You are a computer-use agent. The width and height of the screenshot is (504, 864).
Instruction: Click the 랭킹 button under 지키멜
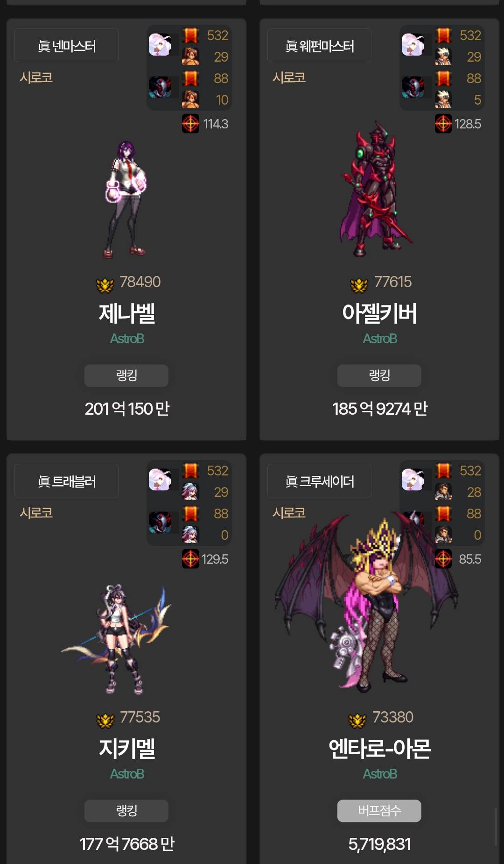pos(126,811)
